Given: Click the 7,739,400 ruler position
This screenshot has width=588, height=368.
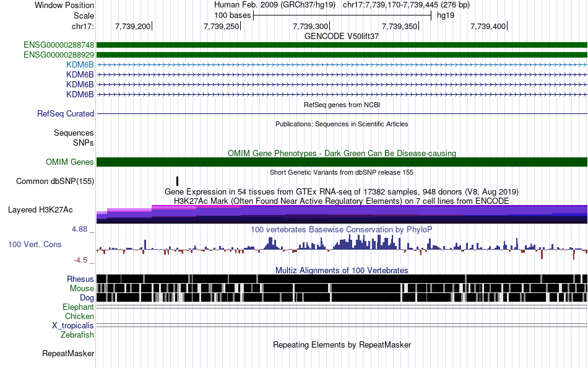Looking at the screenshot, I should 488,26.
